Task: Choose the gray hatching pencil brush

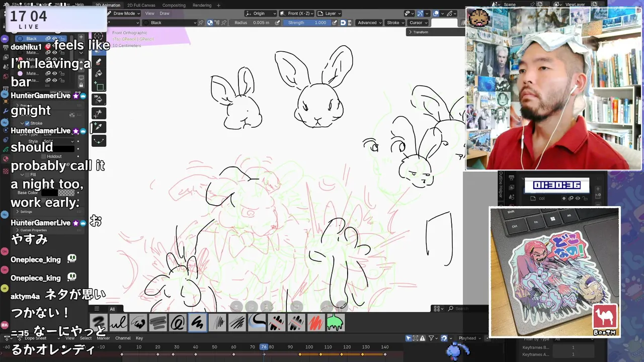Action: pyautogui.click(x=217, y=322)
